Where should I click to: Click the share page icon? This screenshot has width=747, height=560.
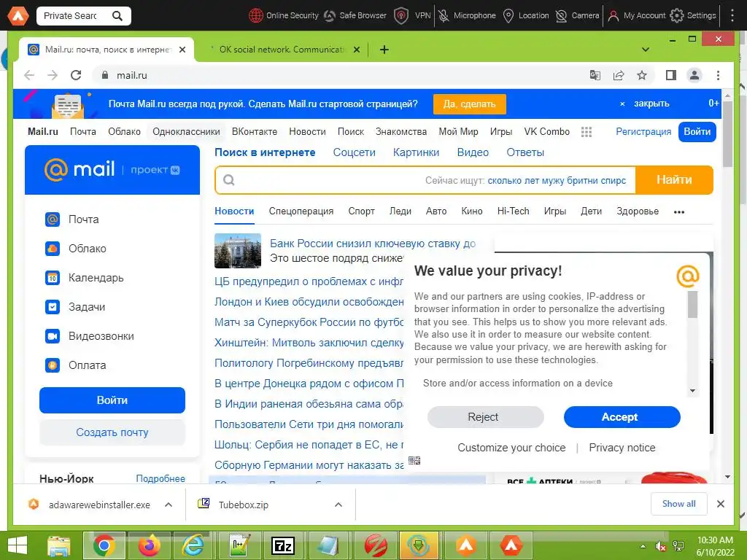click(x=619, y=75)
